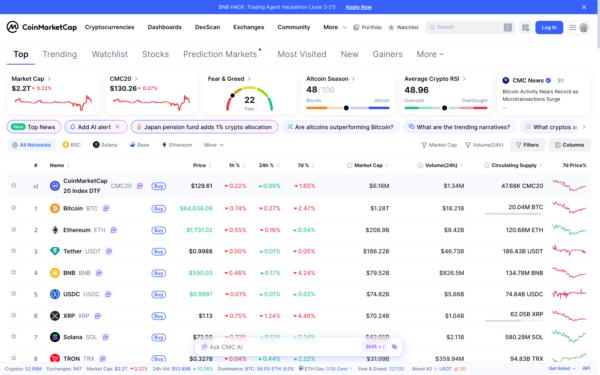Open the Prediction Markets tab
600x375 pixels.
click(x=220, y=54)
